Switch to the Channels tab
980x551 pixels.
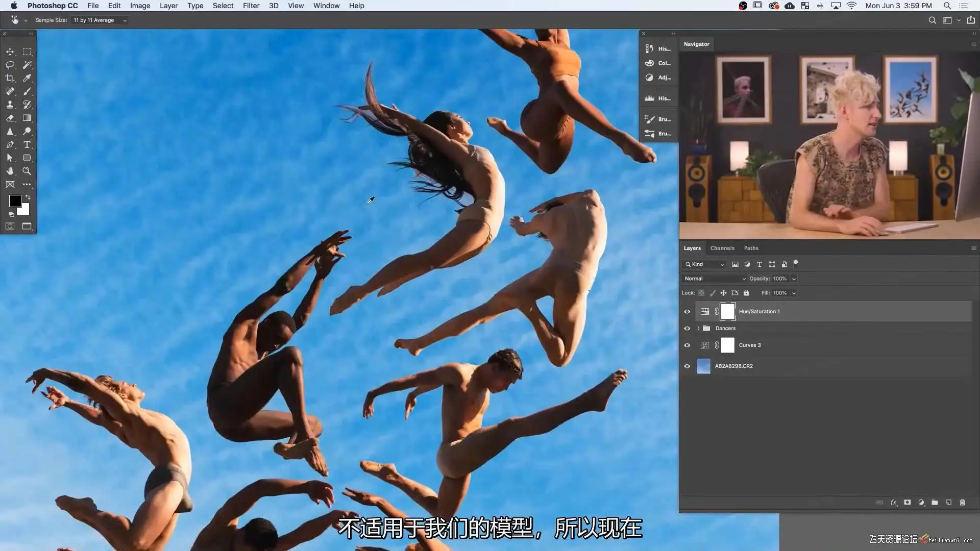(x=722, y=248)
